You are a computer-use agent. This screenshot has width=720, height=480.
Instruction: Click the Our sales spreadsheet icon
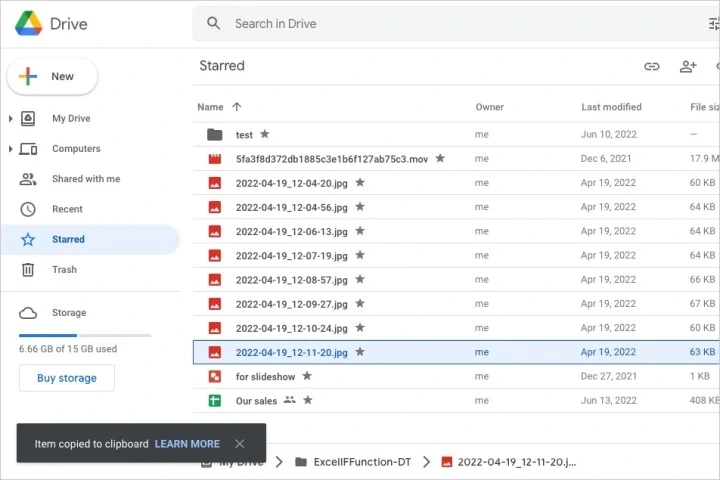click(214, 401)
